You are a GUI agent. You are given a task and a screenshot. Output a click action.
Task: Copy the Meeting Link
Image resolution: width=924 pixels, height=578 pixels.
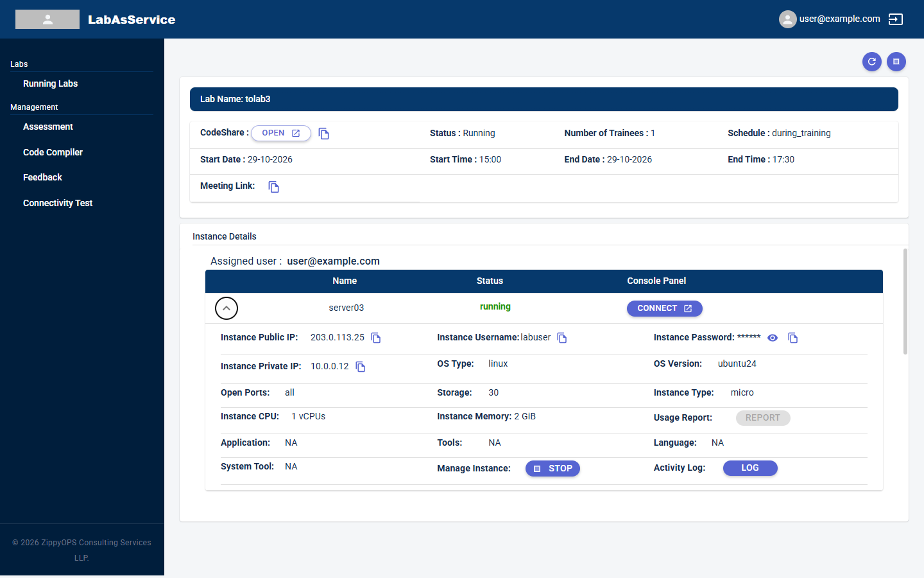(x=274, y=187)
